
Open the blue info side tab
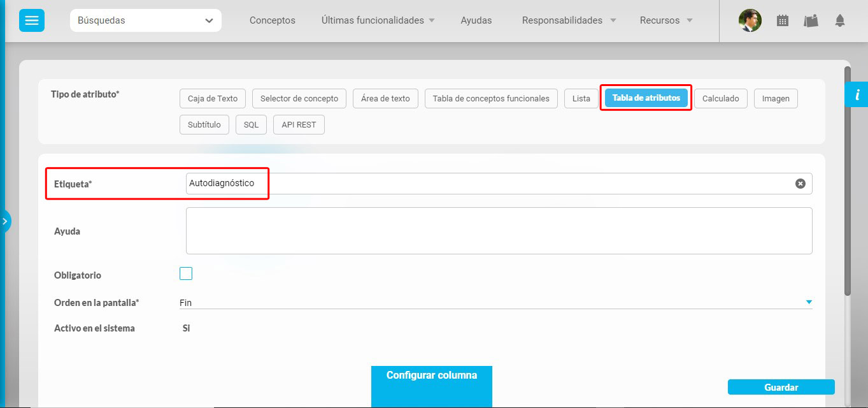(857, 95)
